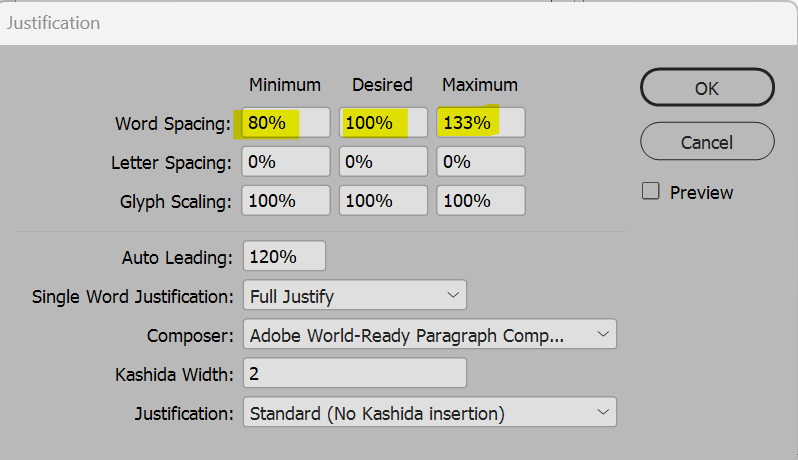This screenshot has width=798, height=460.
Task: Focus the Glyph Scaling Maximum field
Action: pos(480,200)
